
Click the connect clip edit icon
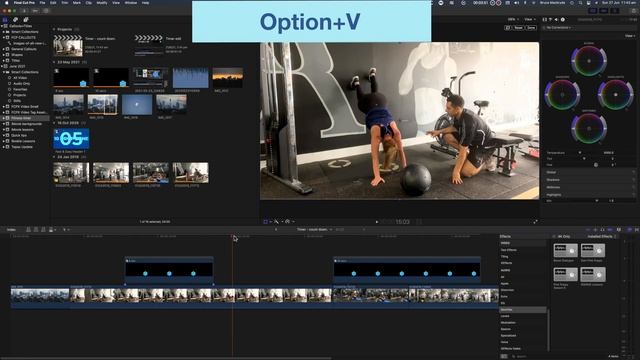click(x=28, y=229)
